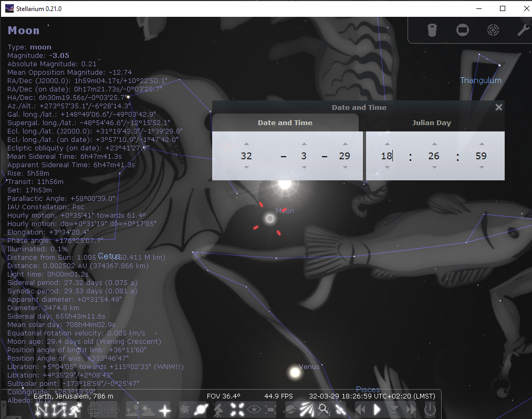
Task: Toggle image sensor frame icon
Action: coord(462,30)
